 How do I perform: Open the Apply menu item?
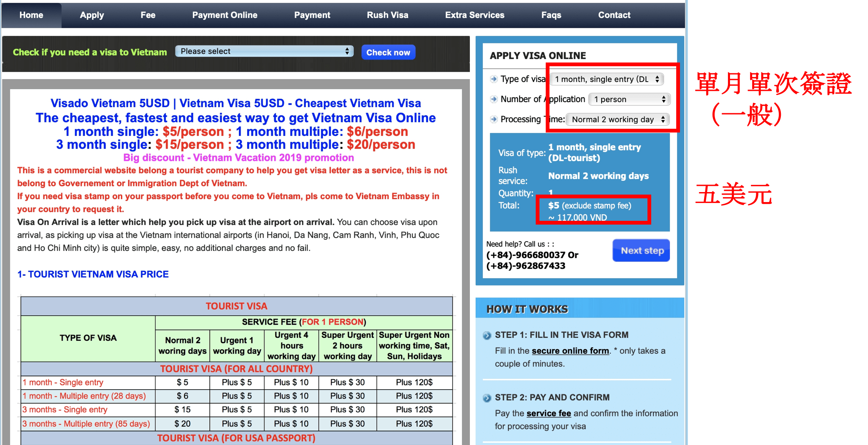tap(92, 15)
